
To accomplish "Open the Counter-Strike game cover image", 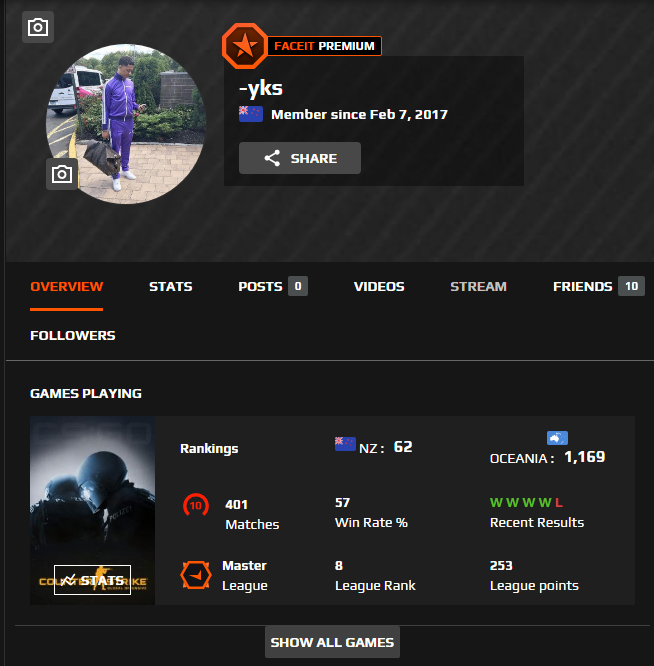I will pyautogui.click(x=93, y=511).
